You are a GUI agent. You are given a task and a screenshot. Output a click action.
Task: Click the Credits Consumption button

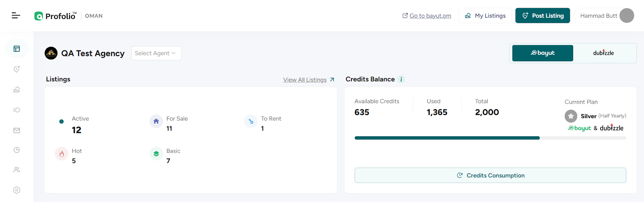tap(490, 175)
